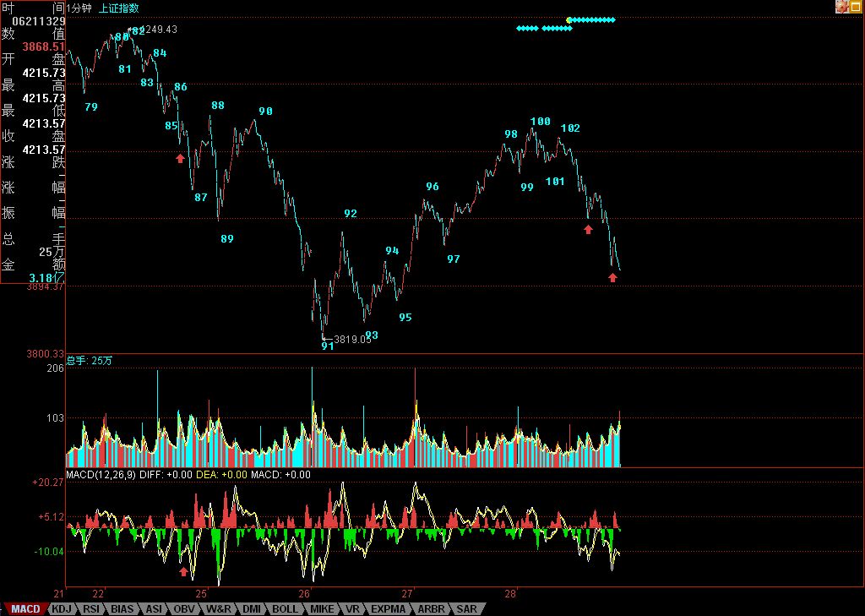The height and width of the screenshot is (616, 865).
Task: Click the red arrow in the MACD panel
Action: (184, 571)
